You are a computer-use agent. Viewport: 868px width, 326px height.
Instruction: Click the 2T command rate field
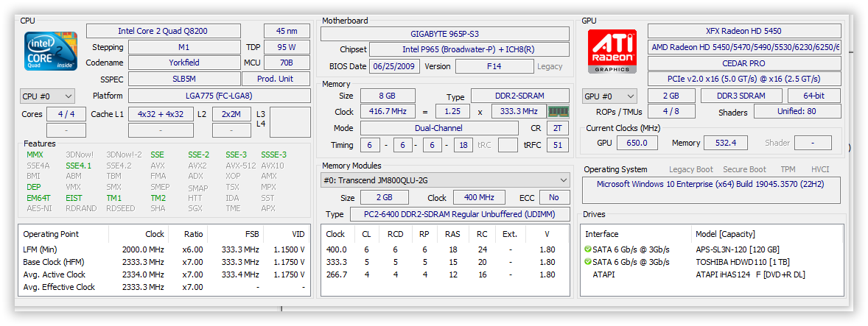[x=558, y=128]
